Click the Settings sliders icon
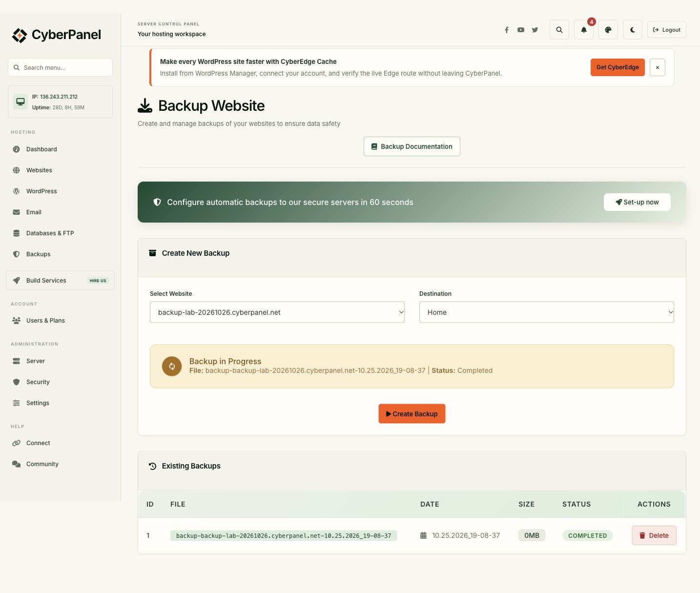 (x=17, y=403)
